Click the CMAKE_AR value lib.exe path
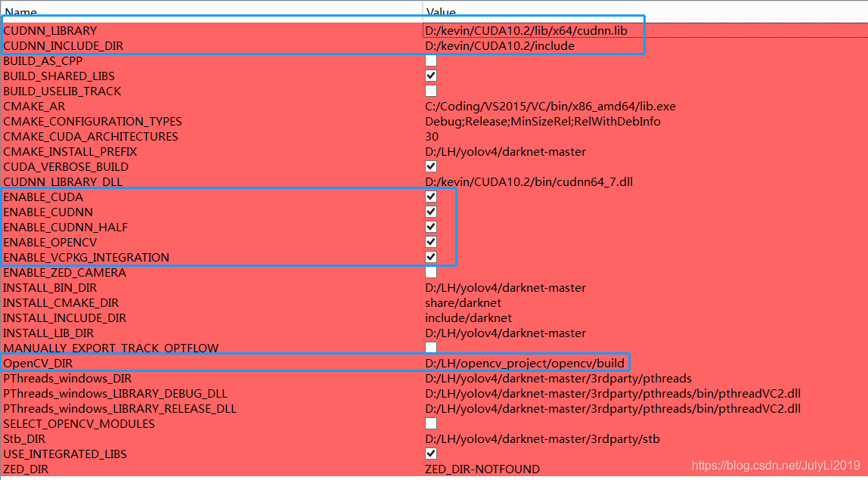Screen dimensions: 868x480 pos(550,107)
